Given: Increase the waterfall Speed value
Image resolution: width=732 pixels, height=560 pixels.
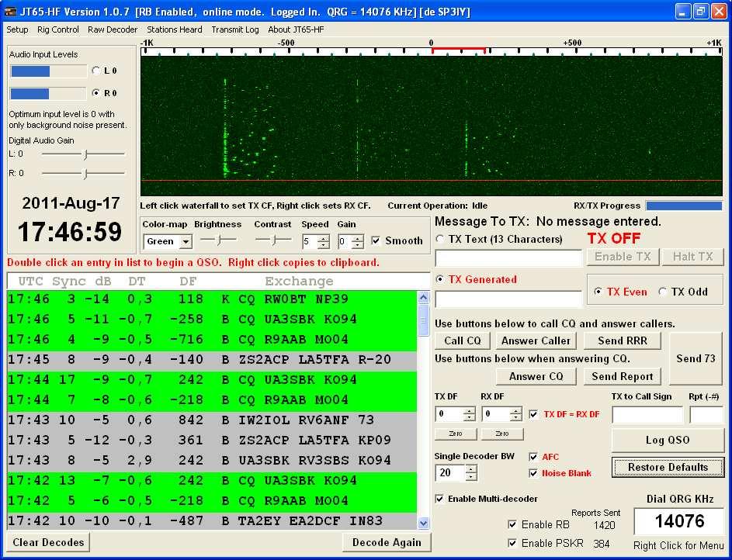Looking at the screenshot, I should click(323, 238).
